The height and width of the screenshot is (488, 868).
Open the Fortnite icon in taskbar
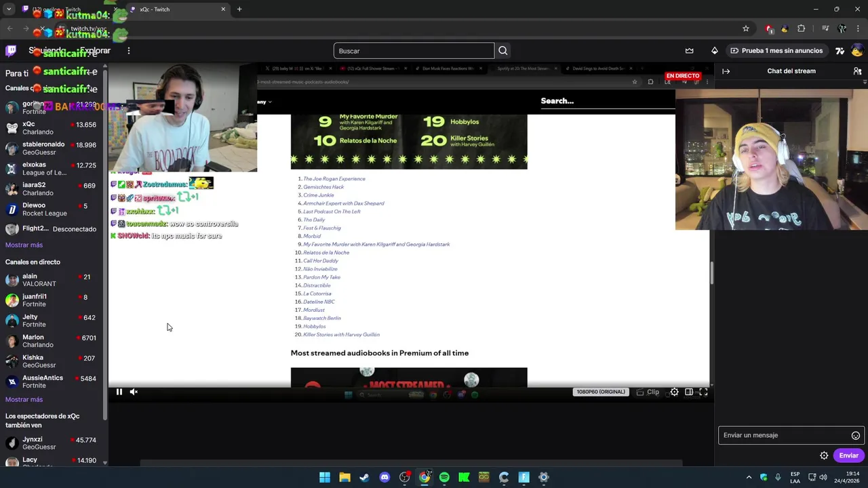coord(524,477)
